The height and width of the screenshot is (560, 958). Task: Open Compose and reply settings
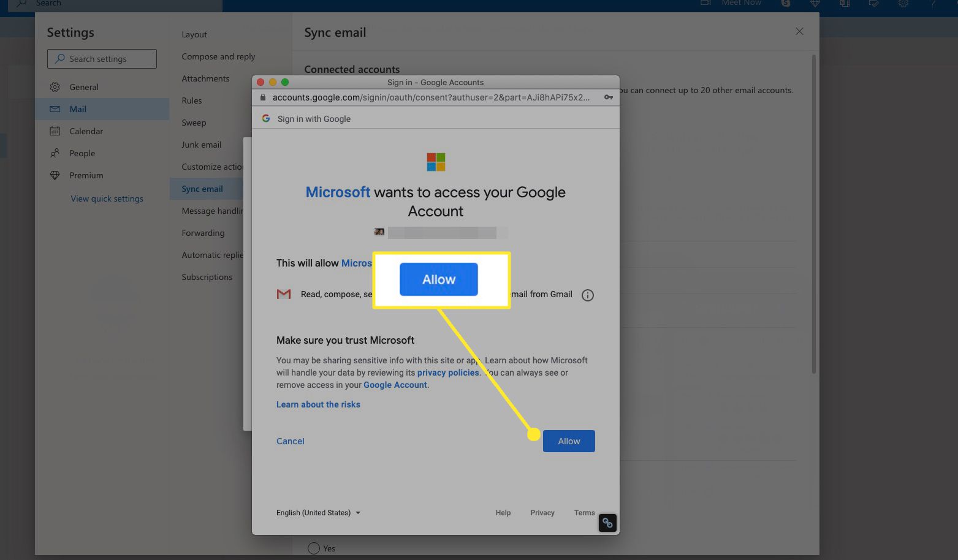[218, 56]
